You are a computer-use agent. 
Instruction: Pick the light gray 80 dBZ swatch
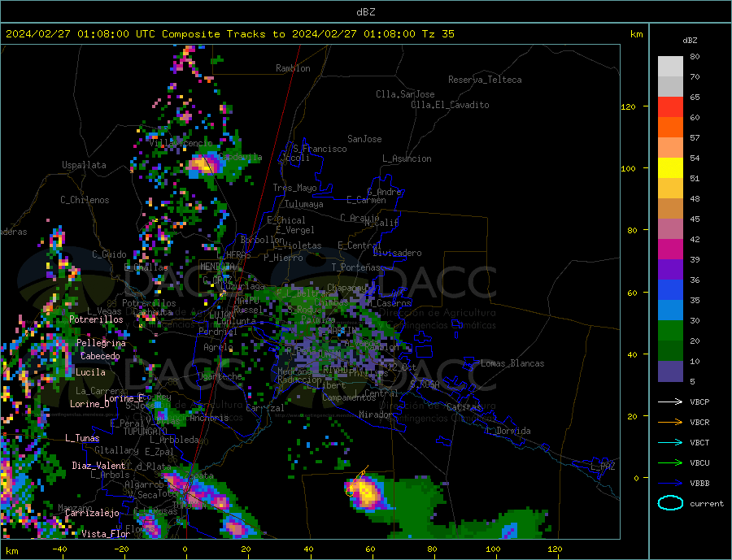pyautogui.click(x=670, y=67)
